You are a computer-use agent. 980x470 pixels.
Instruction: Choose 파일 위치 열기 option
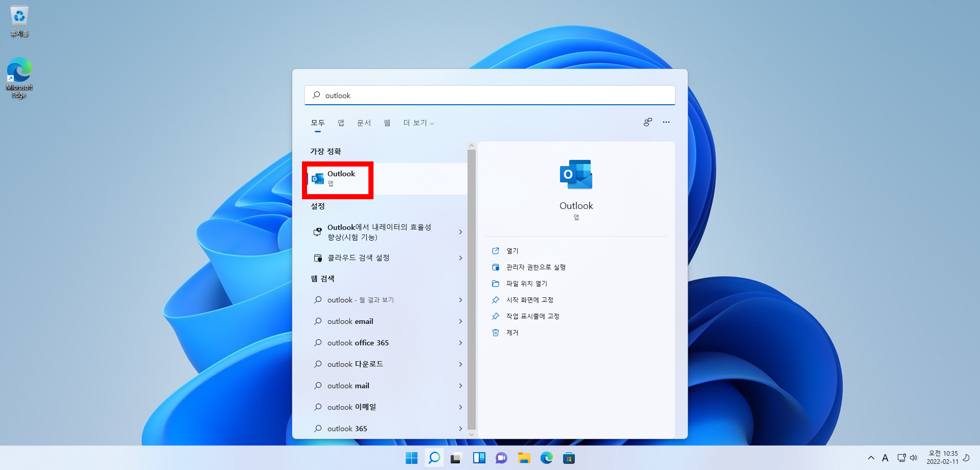tap(526, 284)
